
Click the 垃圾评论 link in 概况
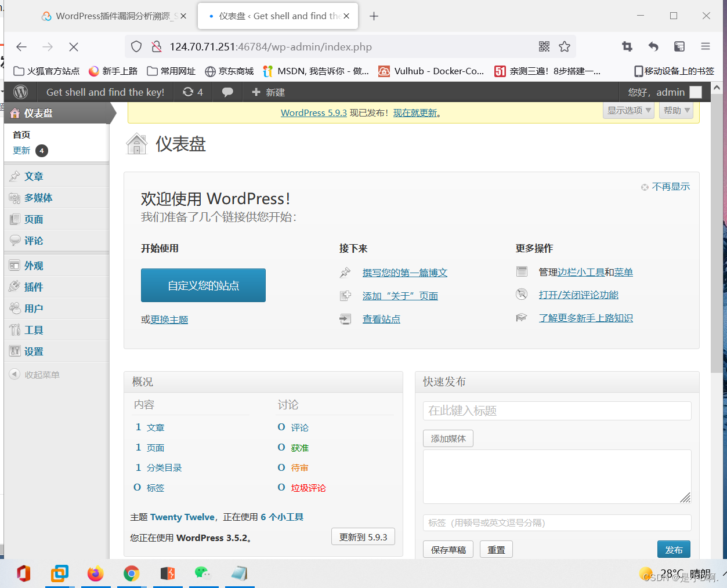pos(309,488)
